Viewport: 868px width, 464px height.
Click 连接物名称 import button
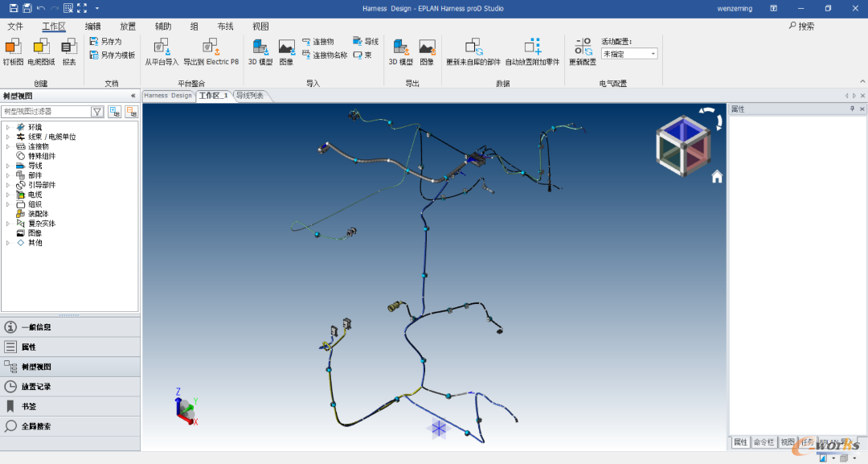click(x=325, y=55)
